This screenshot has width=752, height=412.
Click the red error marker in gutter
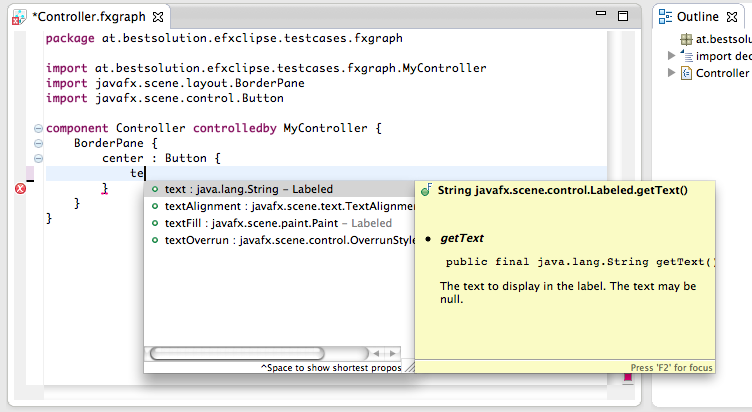coord(21,188)
